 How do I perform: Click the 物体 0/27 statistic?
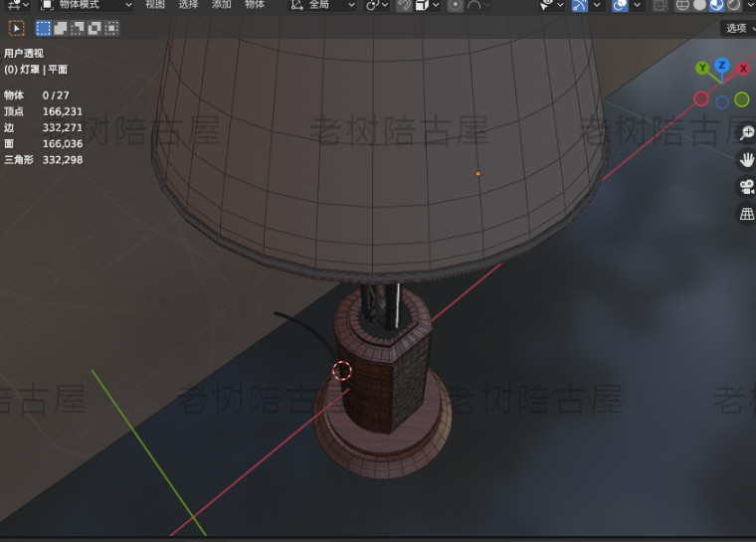(37, 95)
